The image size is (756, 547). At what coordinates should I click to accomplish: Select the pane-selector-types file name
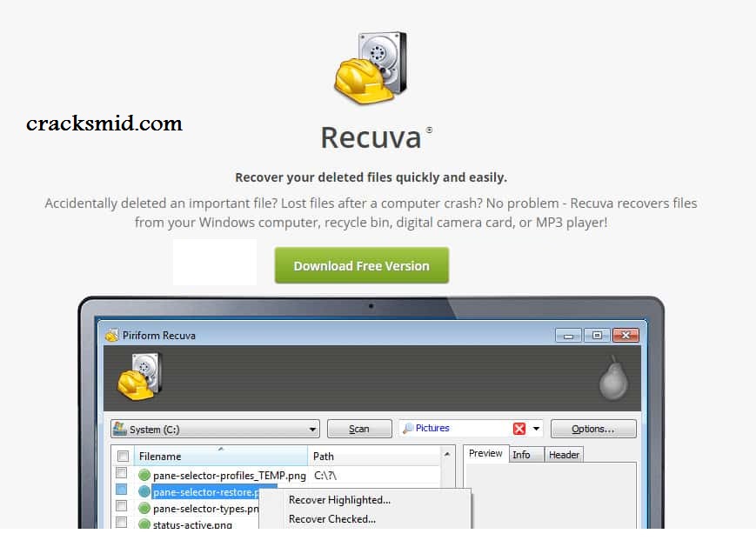(206, 509)
